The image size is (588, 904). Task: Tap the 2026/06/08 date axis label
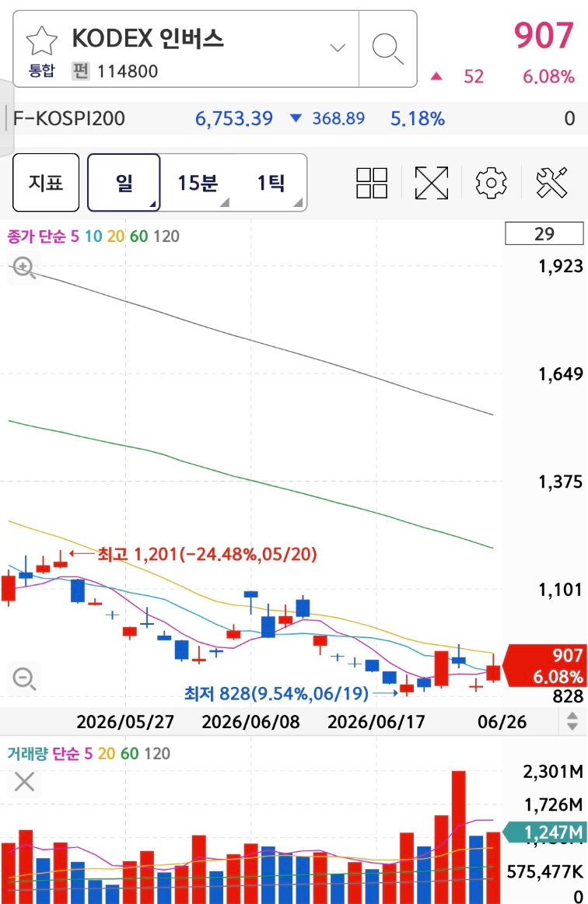[x=250, y=721]
